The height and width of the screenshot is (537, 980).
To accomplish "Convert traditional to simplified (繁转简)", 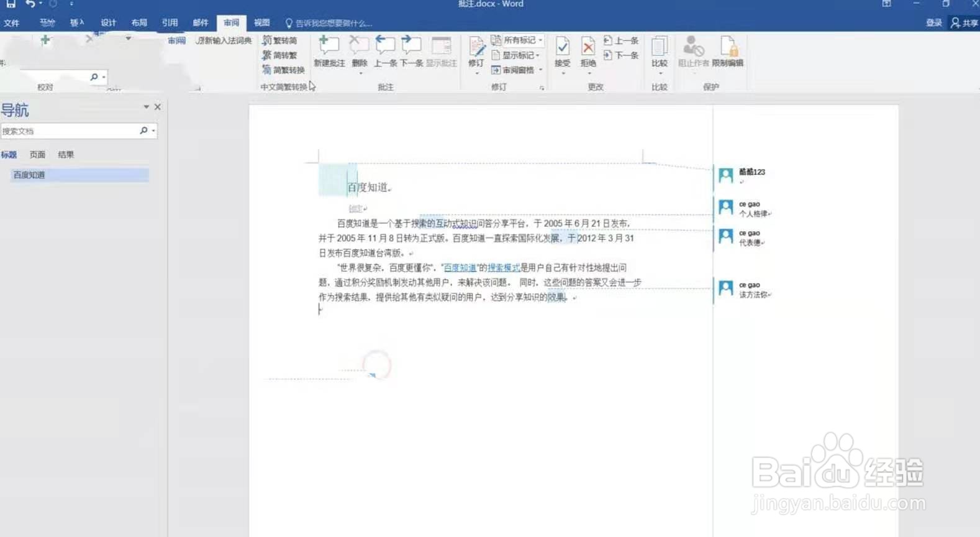I will pos(279,40).
